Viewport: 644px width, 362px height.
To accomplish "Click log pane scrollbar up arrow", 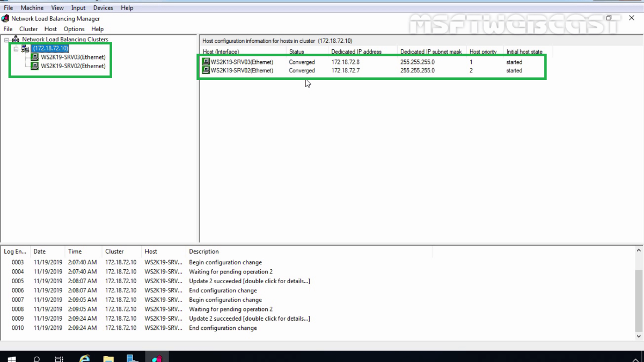I will coord(639,251).
